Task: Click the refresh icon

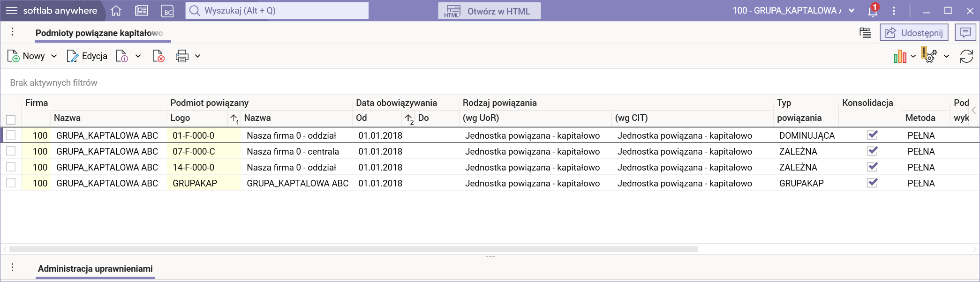Action: click(966, 56)
